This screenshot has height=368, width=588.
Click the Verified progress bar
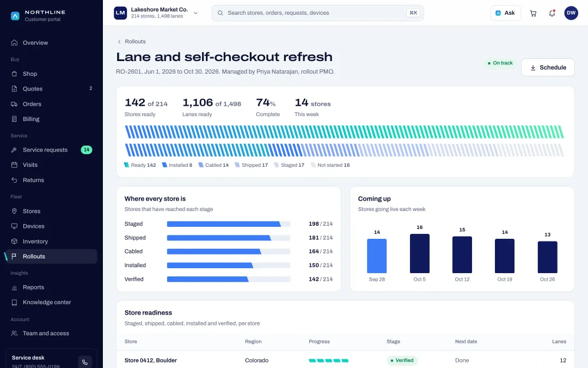pos(228,279)
